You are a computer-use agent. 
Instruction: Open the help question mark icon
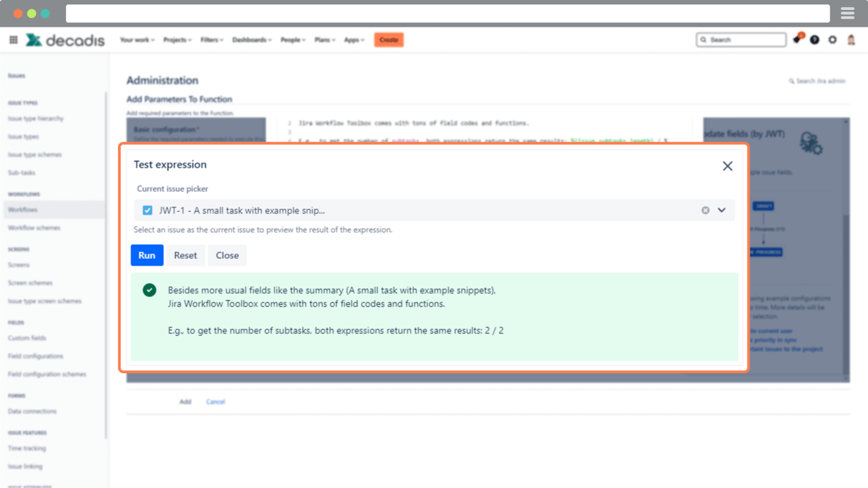815,40
